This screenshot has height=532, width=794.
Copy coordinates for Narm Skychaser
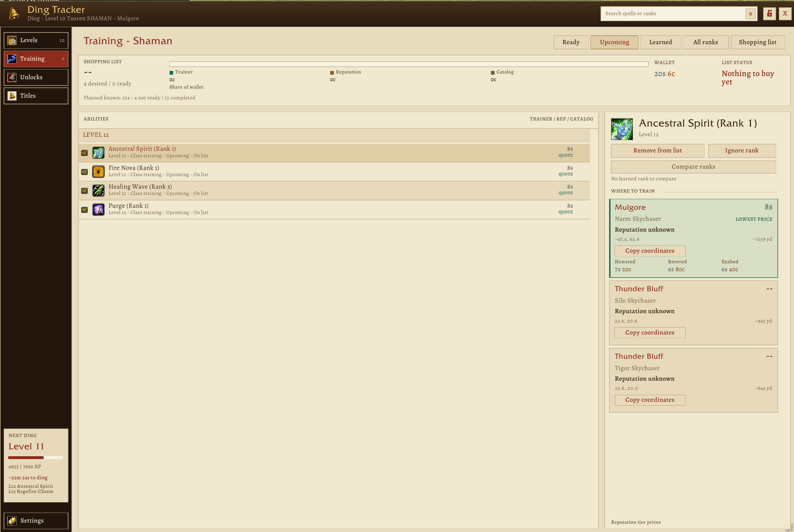[x=650, y=251]
